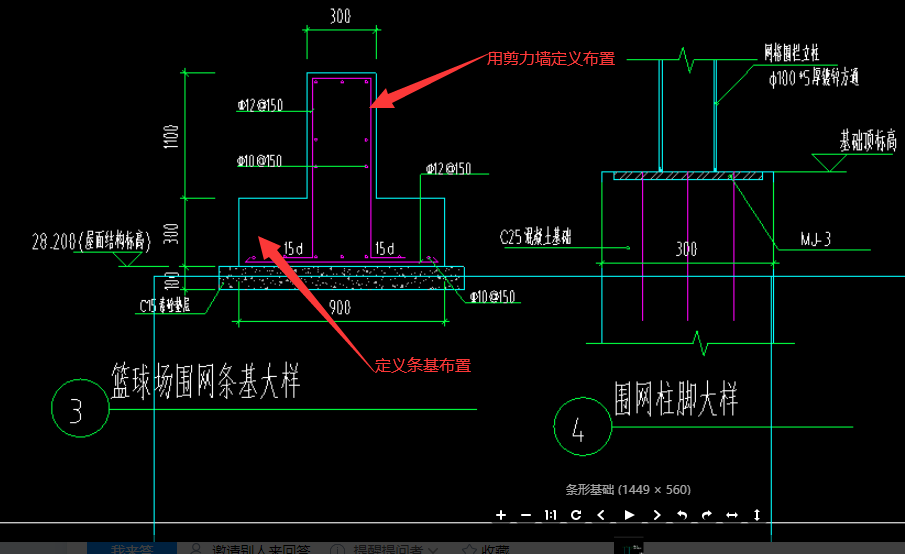Zoom in with the plus icon

click(x=501, y=515)
